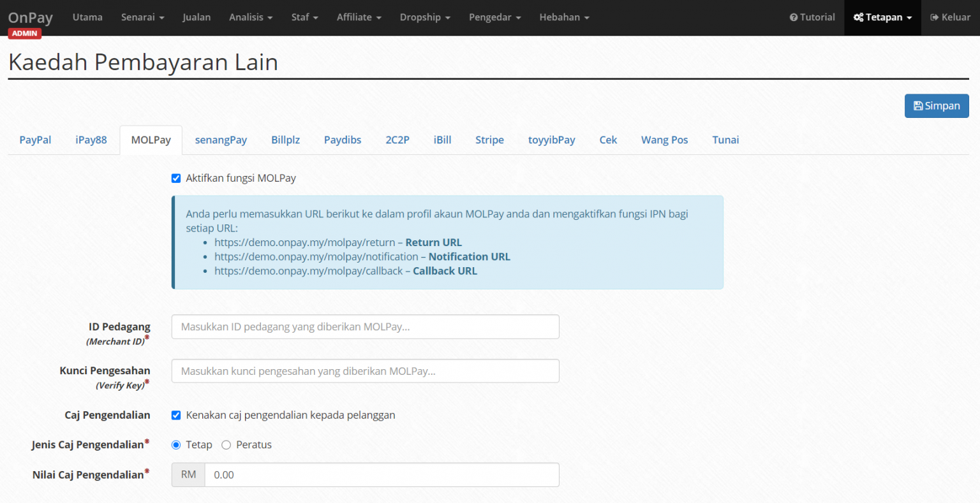Click the ID Pedagang input field
This screenshot has height=503, width=980.
point(365,326)
